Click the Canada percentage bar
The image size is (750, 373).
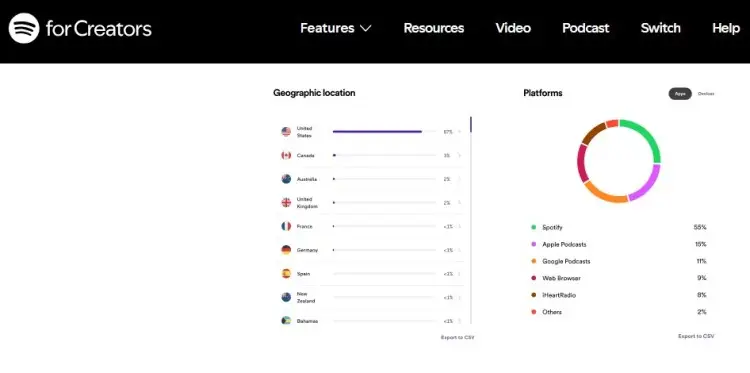pyautogui.click(x=384, y=155)
